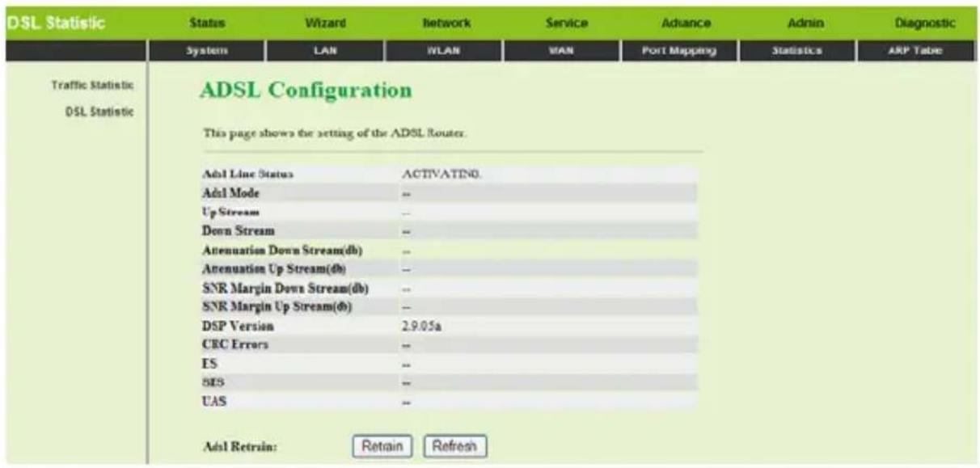This screenshot has width=980, height=468.
Task: Select the page description sentence
Action: click(x=334, y=133)
